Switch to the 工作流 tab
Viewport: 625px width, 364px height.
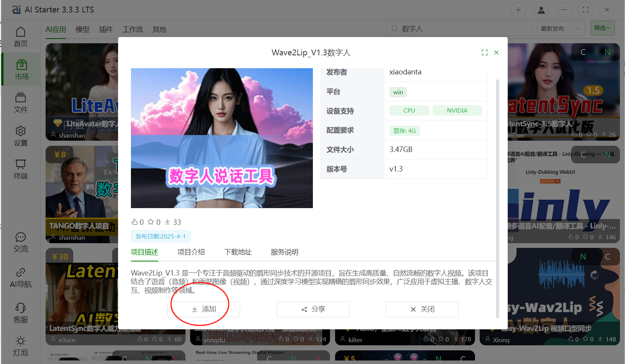(x=132, y=29)
